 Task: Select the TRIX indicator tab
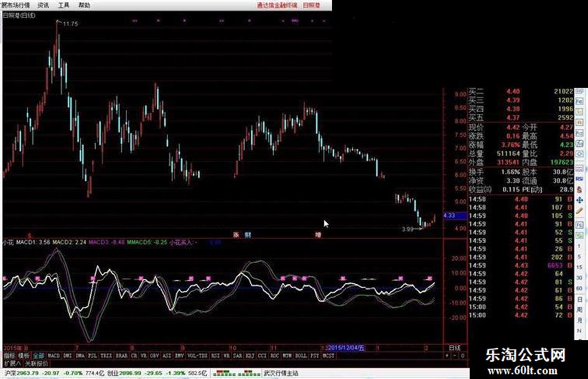pyautogui.click(x=106, y=355)
